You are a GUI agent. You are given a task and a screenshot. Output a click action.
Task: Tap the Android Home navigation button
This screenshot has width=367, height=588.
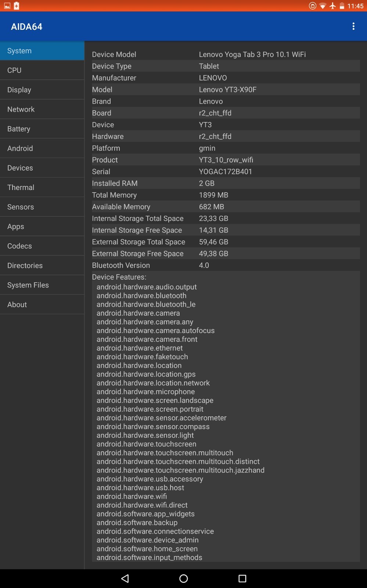coord(183,578)
